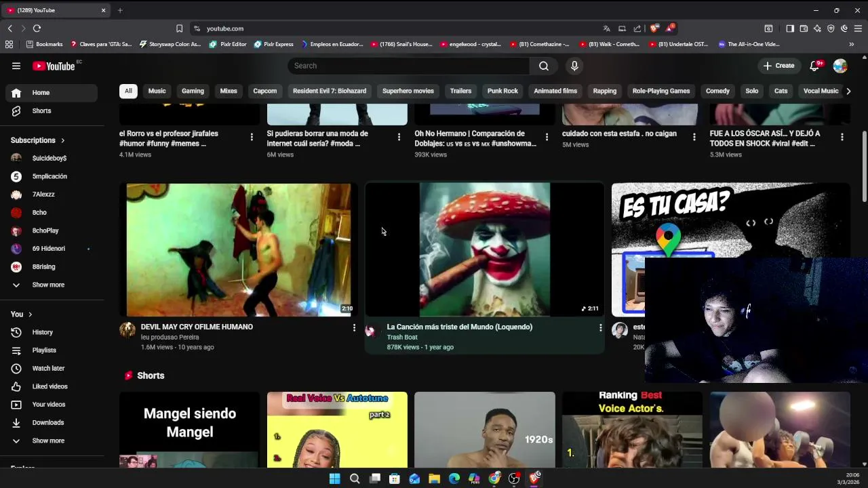The height and width of the screenshot is (488, 868).
Task: Expand Show more under subscriptions
Action: click(x=52, y=285)
